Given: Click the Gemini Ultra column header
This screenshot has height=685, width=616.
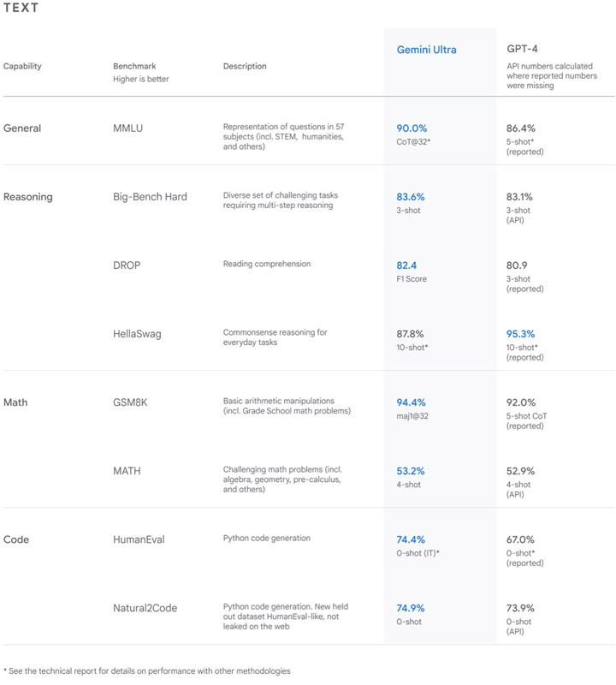Looking at the screenshot, I should tap(426, 50).
